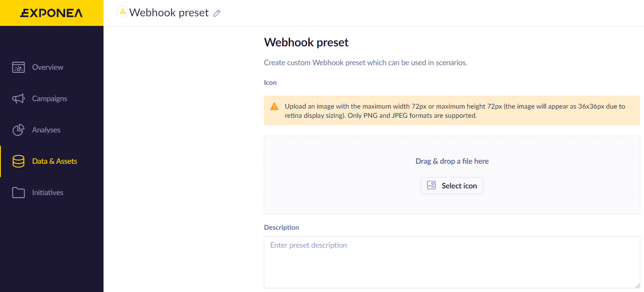Click the Analyses pie chart icon
The width and height of the screenshot is (644, 292).
coord(18,130)
